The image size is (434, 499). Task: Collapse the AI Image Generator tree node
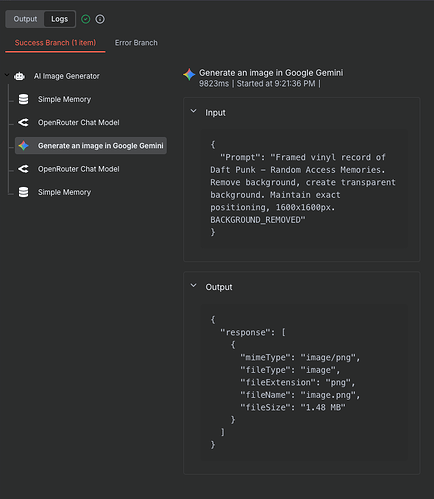click(x=7, y=75)
